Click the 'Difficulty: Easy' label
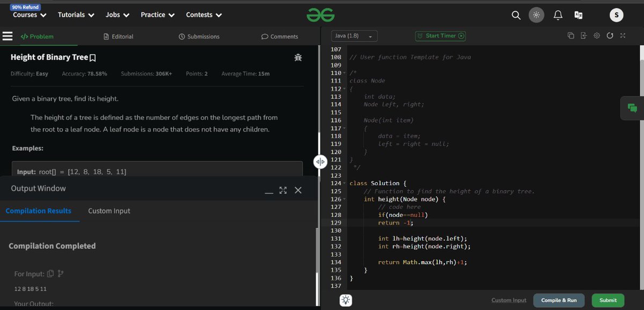Screen dimensions: 644x310 point(30,73)
